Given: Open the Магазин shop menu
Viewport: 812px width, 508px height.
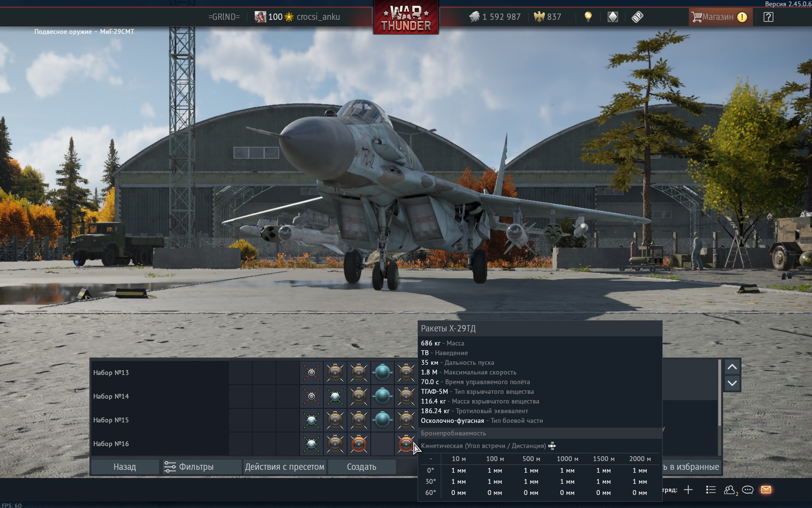Looking at the screenshot, I should point(719,17).
